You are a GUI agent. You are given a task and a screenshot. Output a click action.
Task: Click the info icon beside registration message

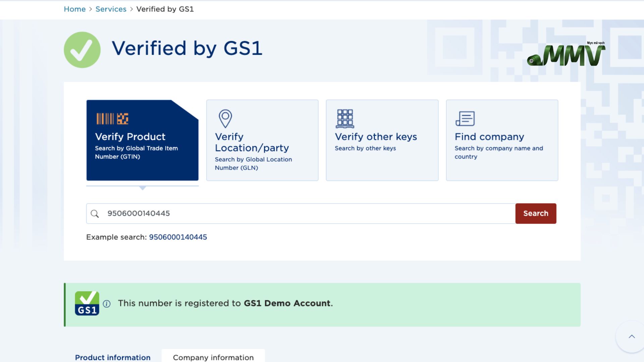[107, 304]
